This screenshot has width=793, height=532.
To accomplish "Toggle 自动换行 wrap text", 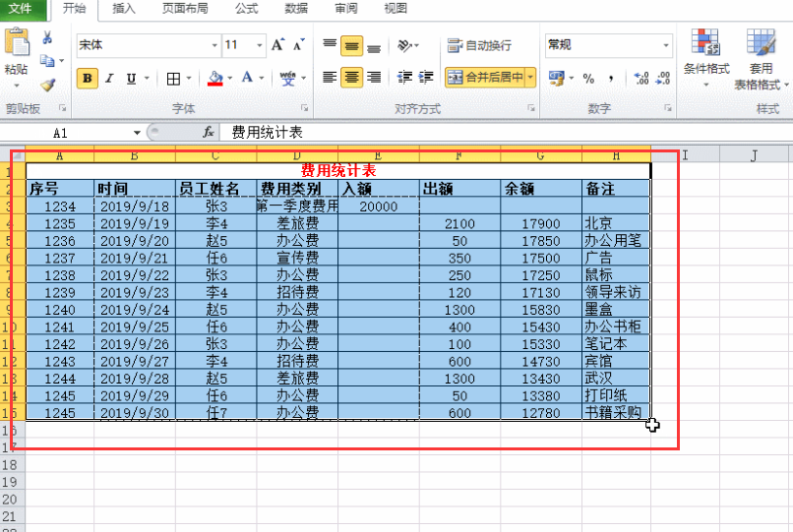I will click(479, 45).
